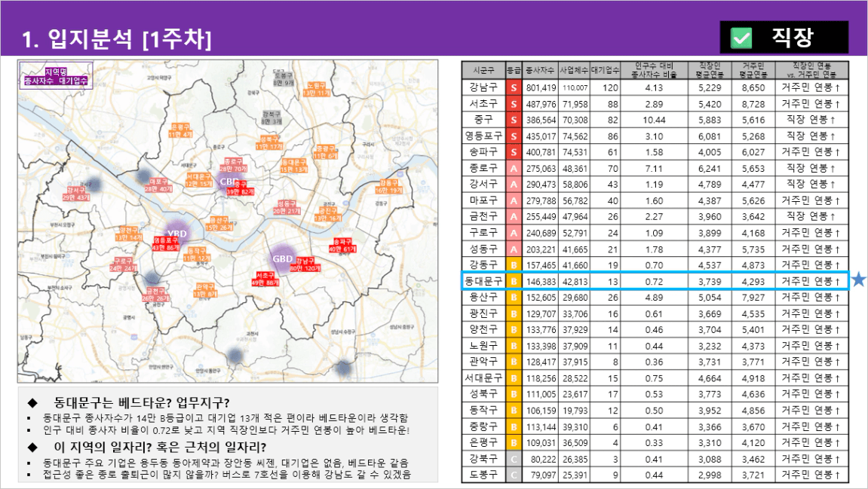Click the B grade badge in 용산구 row
Screen dimensions: 868x489
(x=513, y=297)
